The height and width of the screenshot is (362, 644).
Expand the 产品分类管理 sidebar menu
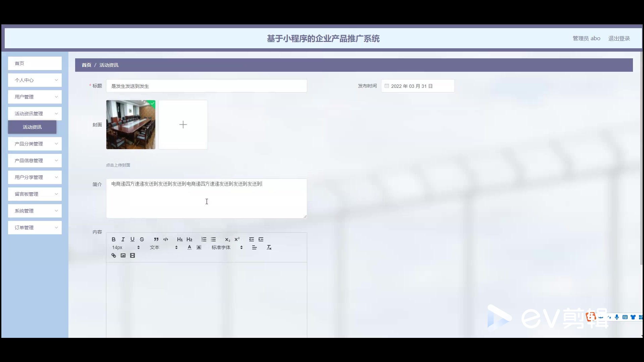tap(35, 144)
